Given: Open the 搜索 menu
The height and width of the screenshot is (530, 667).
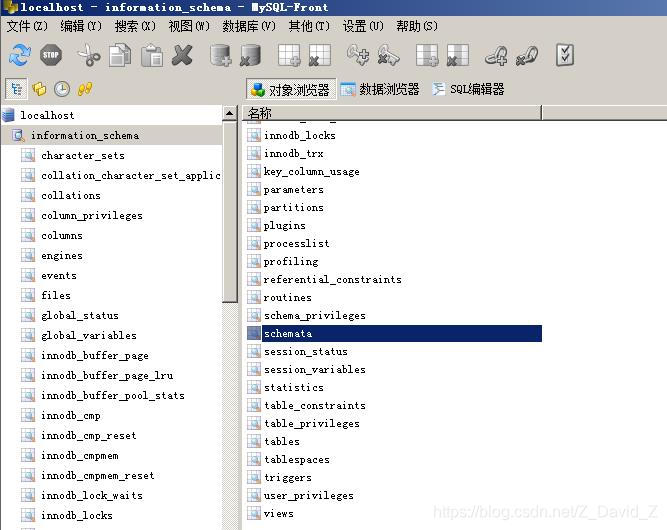Looking at the screenshot, I should 135,26.
